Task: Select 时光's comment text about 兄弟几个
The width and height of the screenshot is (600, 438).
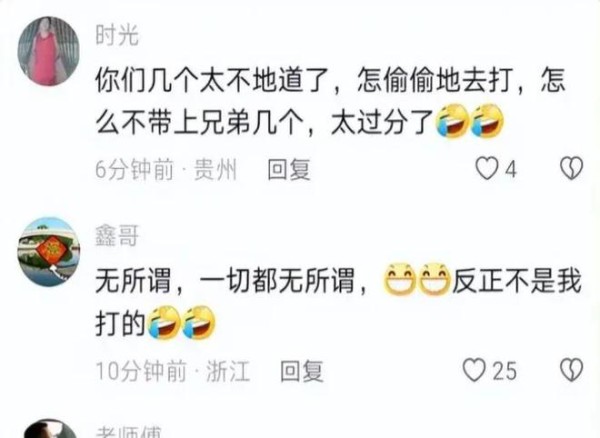Action: click(x=300, y=103)
